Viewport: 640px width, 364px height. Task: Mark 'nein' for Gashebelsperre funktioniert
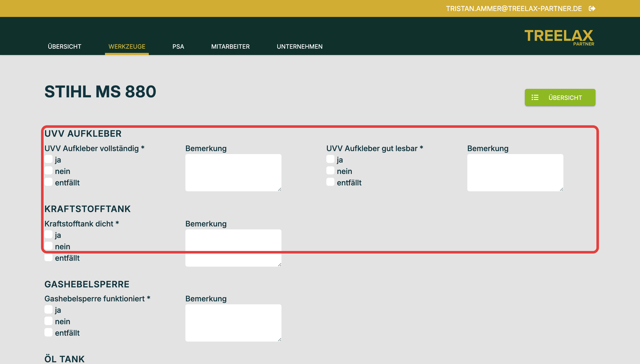[x=48, y=321]
